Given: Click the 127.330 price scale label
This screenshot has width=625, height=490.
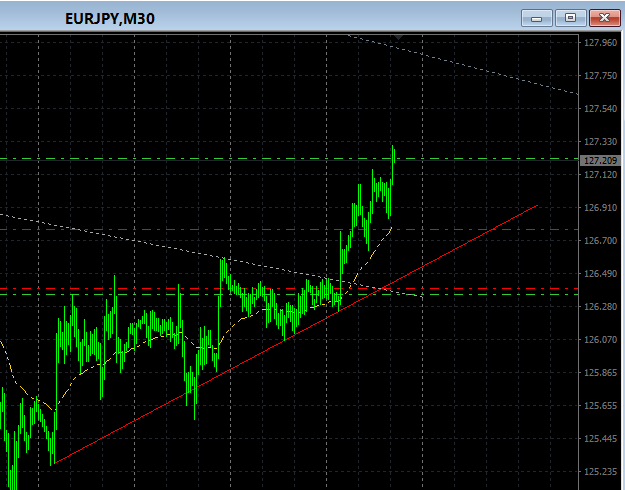Looking at the screenshot, I should pyautogui.click(x=600, y=142).
